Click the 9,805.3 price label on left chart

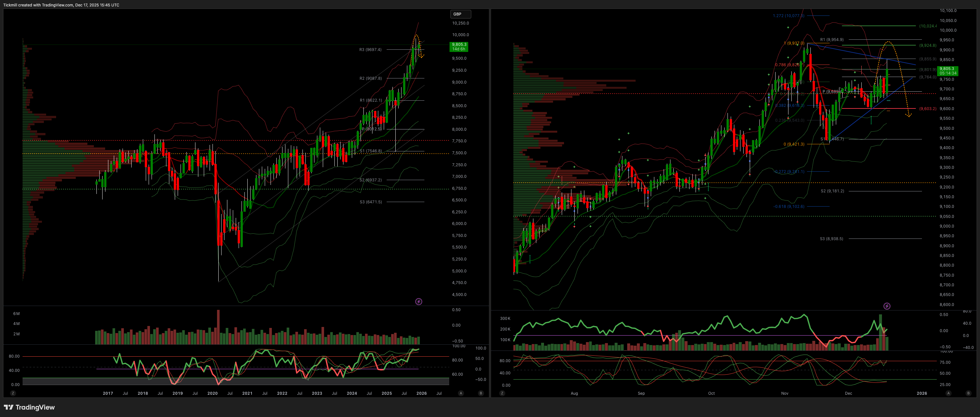click(x=459, y=46)
